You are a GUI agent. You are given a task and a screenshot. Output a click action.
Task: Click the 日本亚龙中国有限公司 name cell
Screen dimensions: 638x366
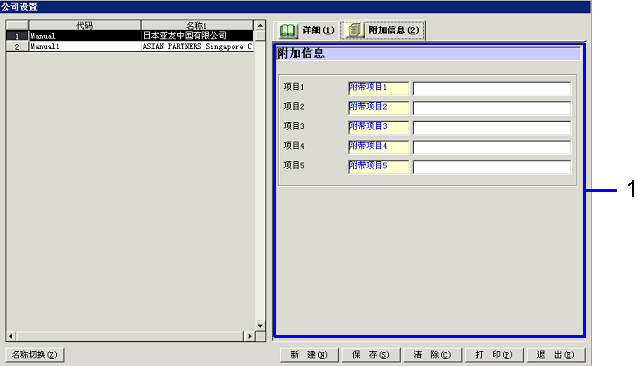pyautogui.click(x=197, y=36)
